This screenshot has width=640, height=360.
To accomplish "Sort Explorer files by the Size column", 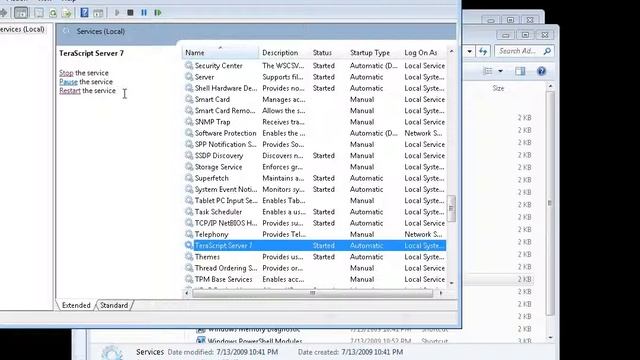I will 498,88.
